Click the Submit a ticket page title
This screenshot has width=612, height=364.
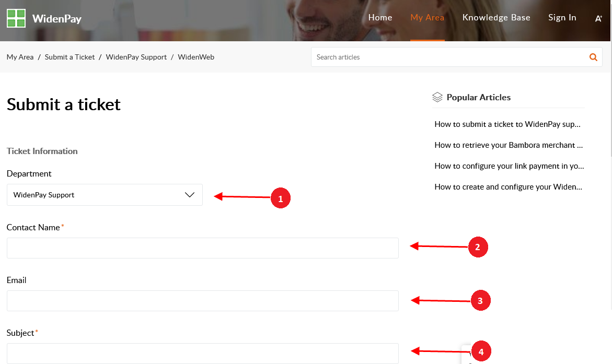[x=64, y=104]
